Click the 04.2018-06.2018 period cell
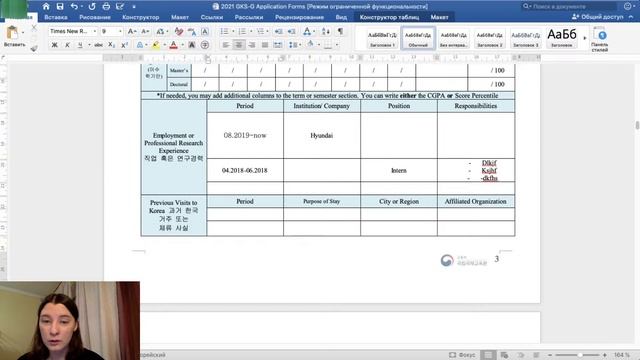This screenshot has width=640, height=360. pyautogui.click(x=245, y=170)
